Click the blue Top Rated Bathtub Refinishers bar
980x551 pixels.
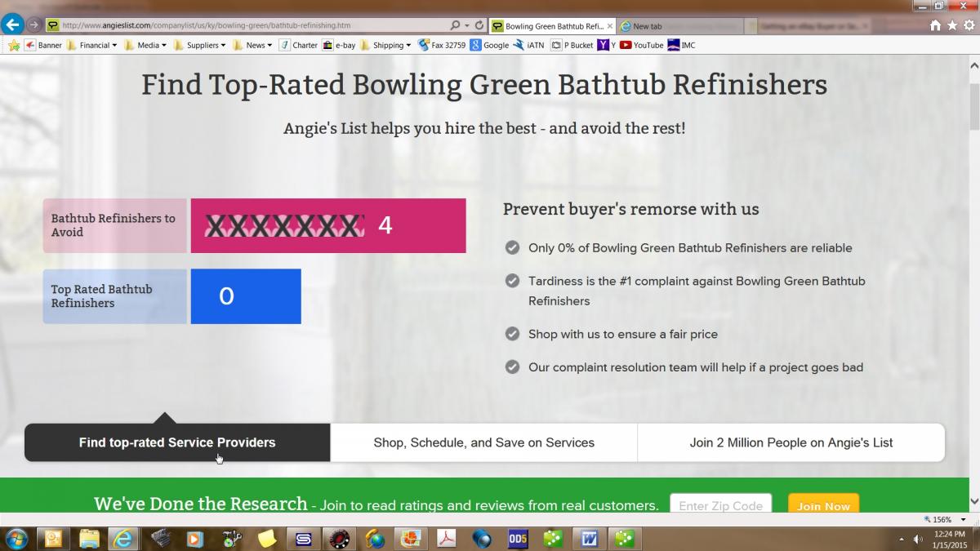pos(246,296)
